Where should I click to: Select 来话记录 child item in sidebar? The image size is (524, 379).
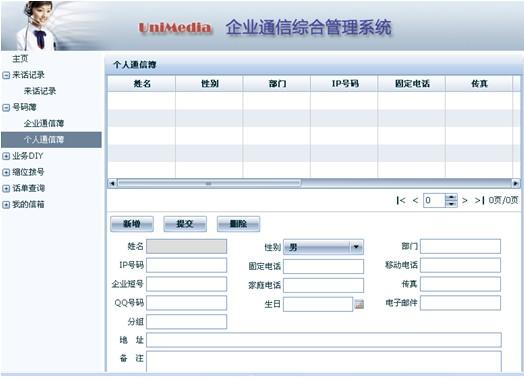(40, 91)
